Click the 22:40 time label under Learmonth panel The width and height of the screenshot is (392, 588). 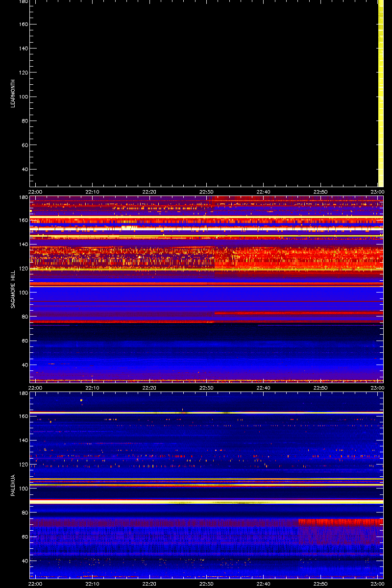tap(263, 192)
